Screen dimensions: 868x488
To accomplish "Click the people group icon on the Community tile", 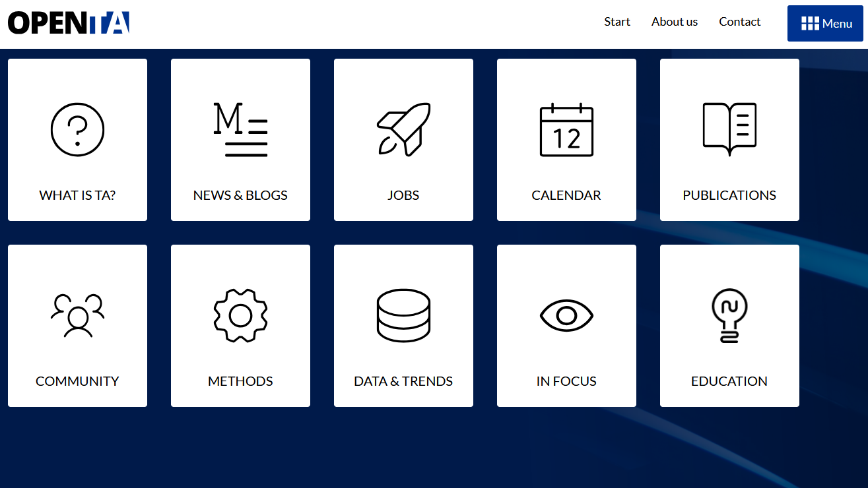I will click(77, 315).
